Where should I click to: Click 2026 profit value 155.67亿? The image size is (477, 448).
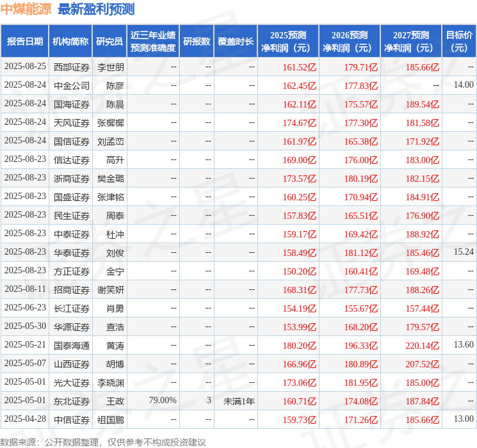[x=361, y=308]
